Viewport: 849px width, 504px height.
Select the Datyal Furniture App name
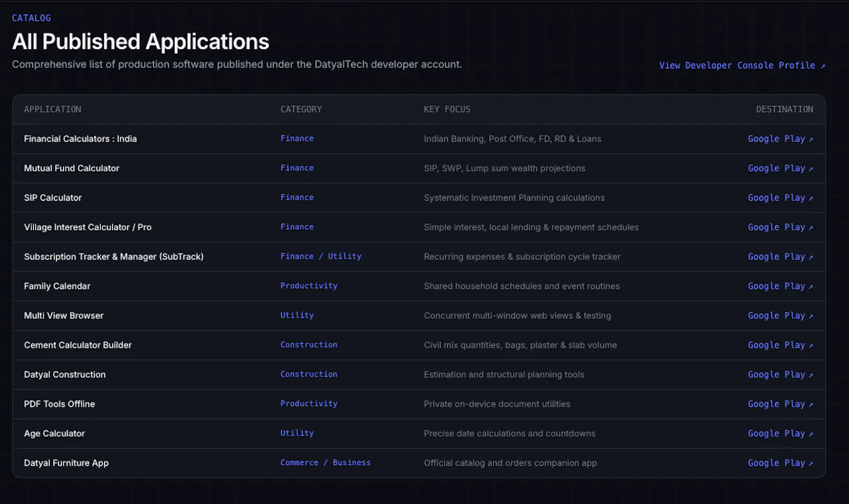(x=66, y=463)
